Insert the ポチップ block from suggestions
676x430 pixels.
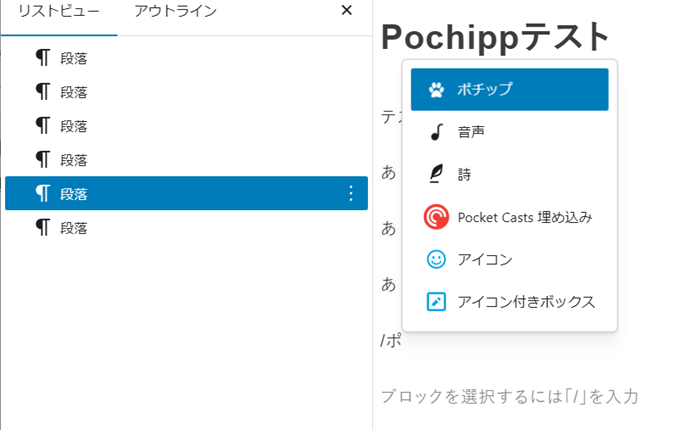pos(509,90)
